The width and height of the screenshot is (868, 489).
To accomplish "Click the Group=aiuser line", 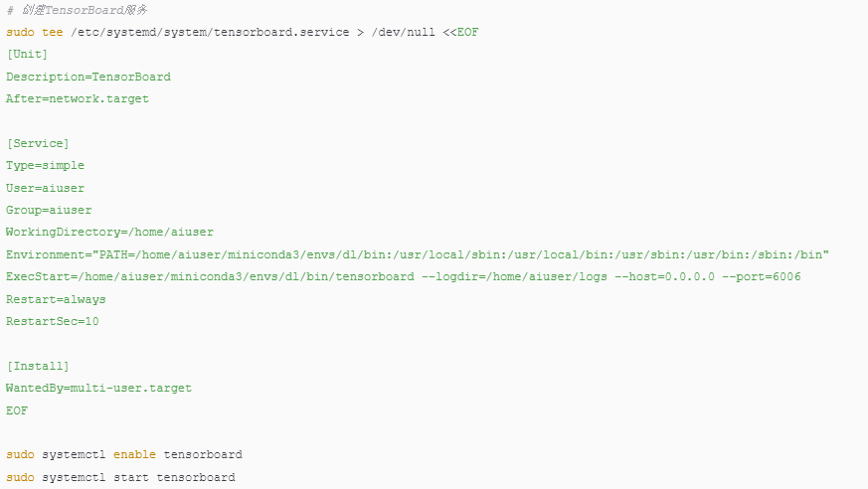I will (x=49, y=210).
